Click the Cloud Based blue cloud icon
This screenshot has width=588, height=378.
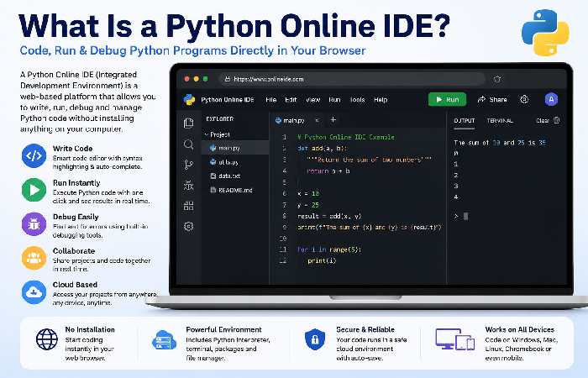pos(34,291)
